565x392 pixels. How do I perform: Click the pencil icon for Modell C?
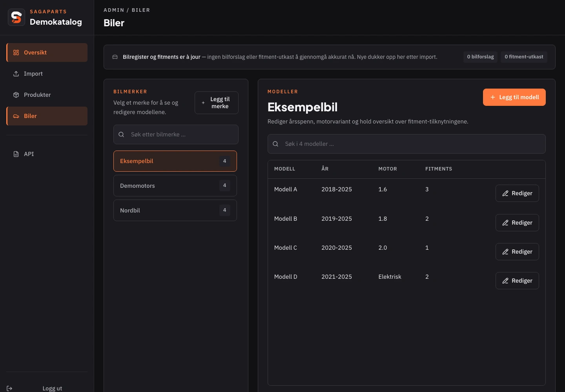coord(505,252)
